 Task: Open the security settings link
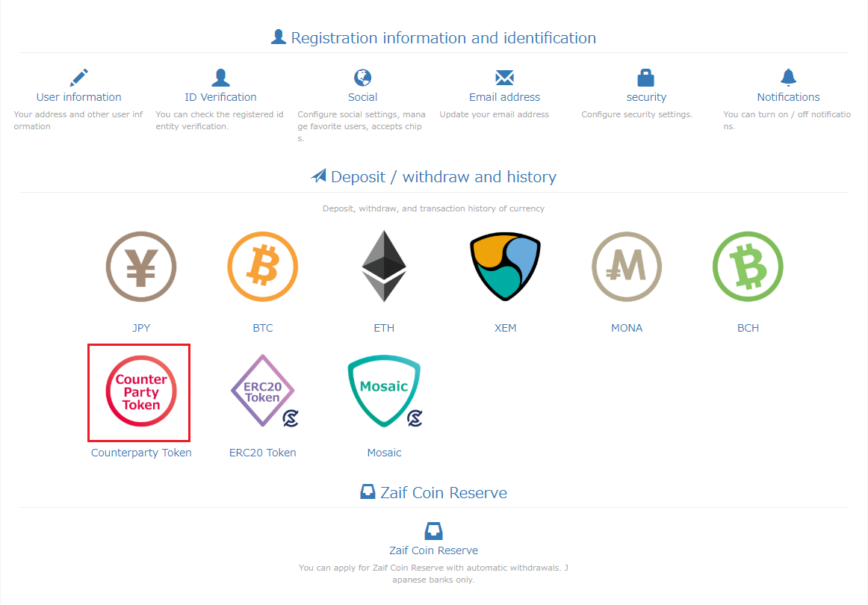646,97
